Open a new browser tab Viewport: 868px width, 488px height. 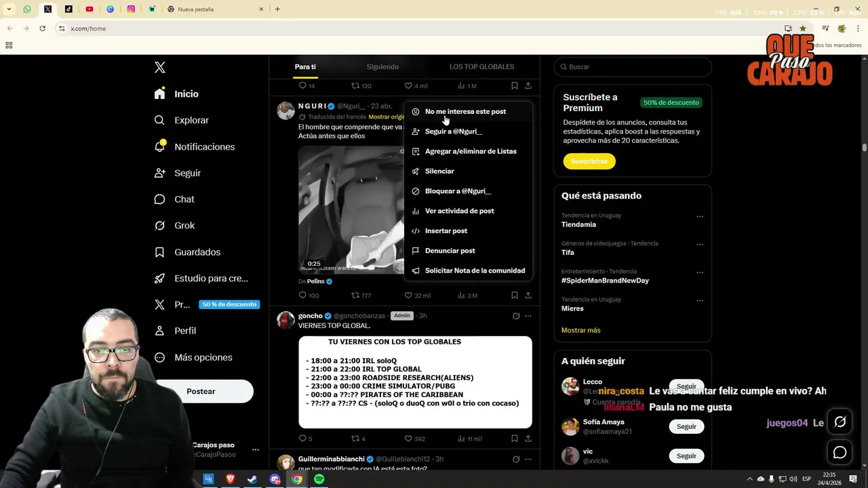pos(277,9)
